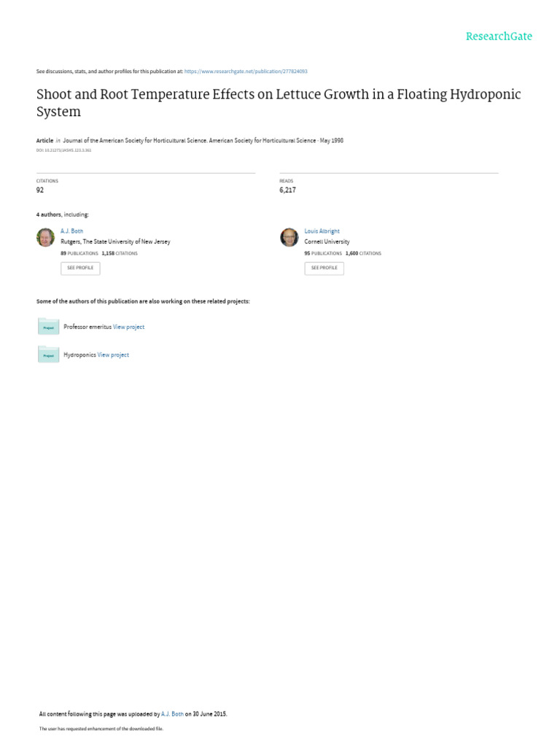The width and height of the screenshot is (560, 747).
Task: Click Louis Albright's profile photo
Action: point(289,237)
